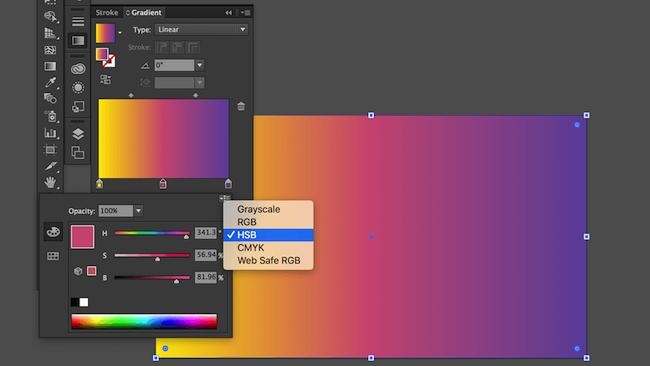Open the color panel options menu icon
Viewport: 650px width, 366px height.
click(x=225, y=198)
